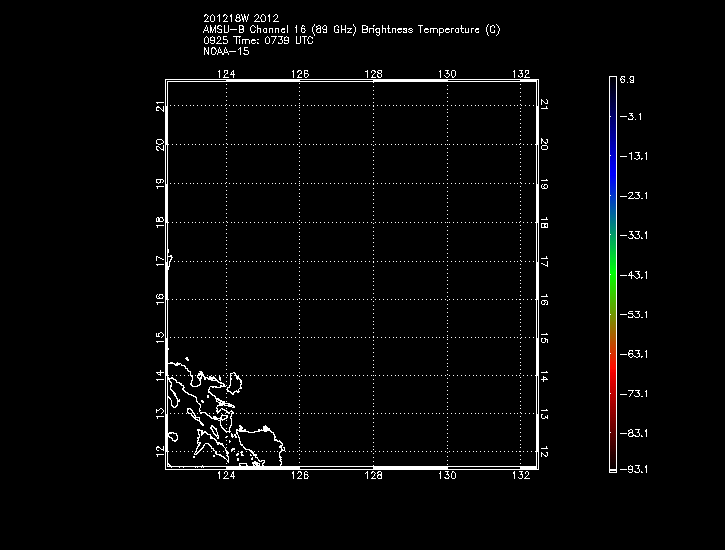Click the top longitude label 124

(226, 74)
